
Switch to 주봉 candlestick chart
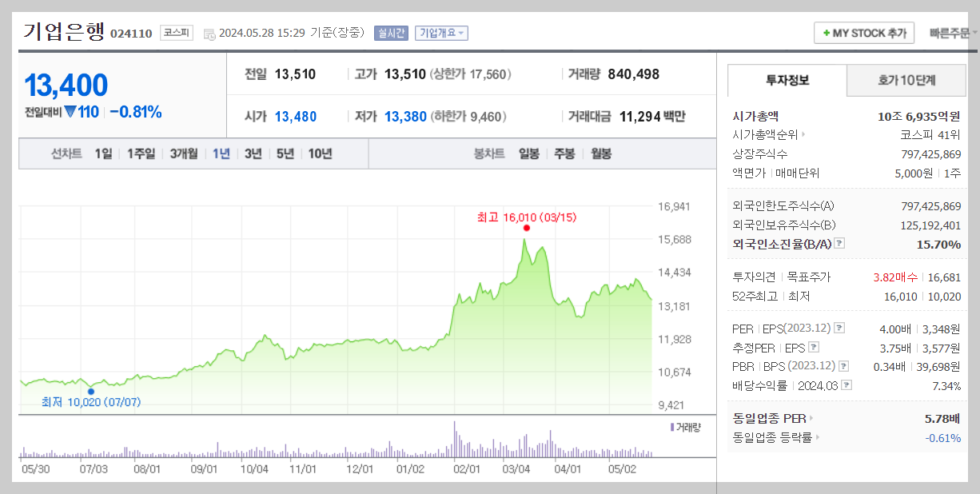564,153
